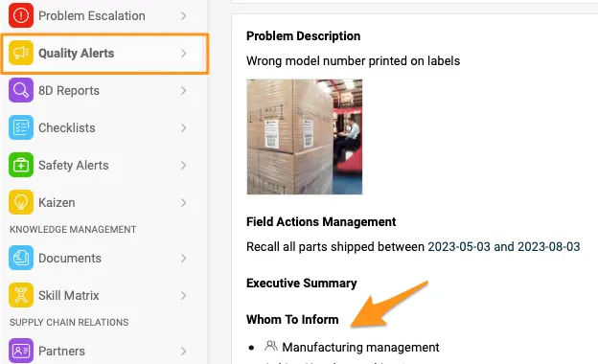
Task: Expand the Partners chevron
Action: (183, 351)
